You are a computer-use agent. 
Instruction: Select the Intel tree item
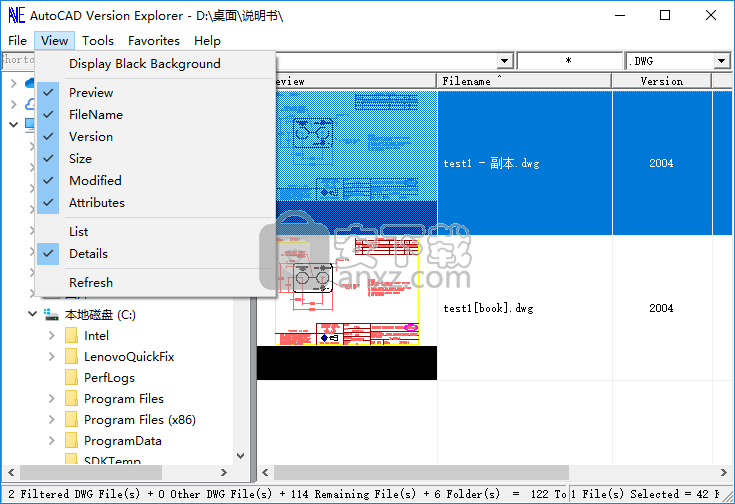pyautogui.click(x=96, y=336)
